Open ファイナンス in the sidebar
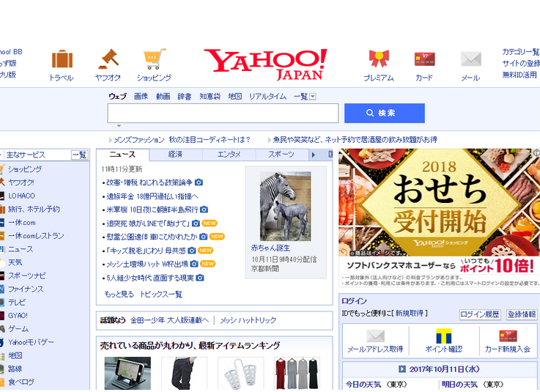 26,289
